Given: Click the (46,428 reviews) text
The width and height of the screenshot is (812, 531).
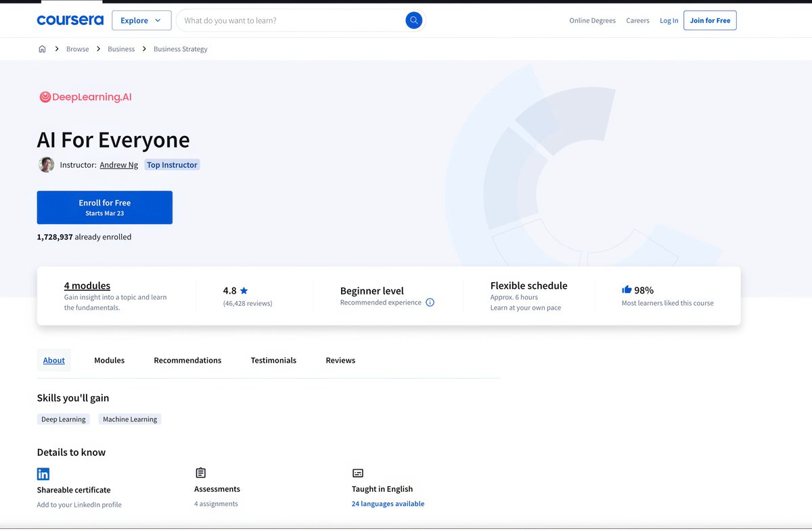Looking at the screenshot, I should click(248, 303).
